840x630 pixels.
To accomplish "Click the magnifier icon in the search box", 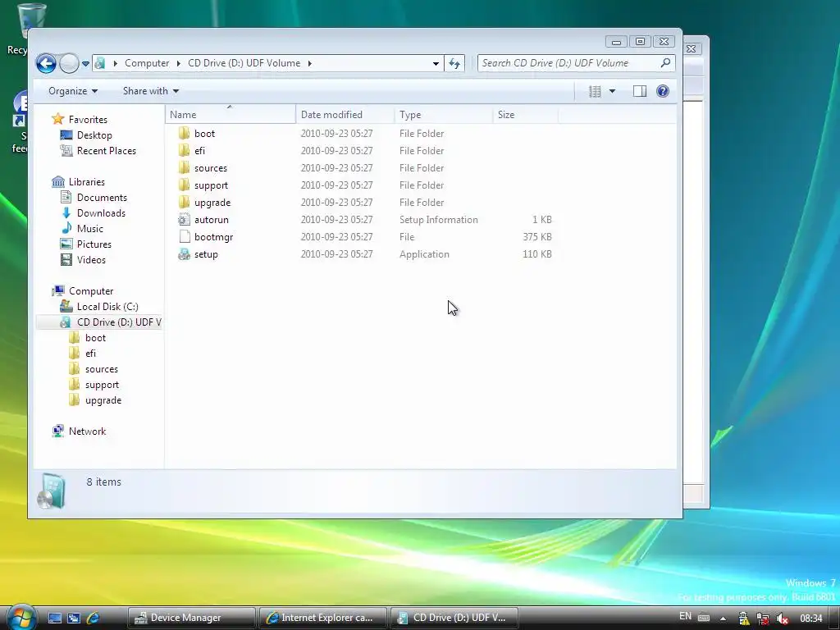I will point(665,63).
